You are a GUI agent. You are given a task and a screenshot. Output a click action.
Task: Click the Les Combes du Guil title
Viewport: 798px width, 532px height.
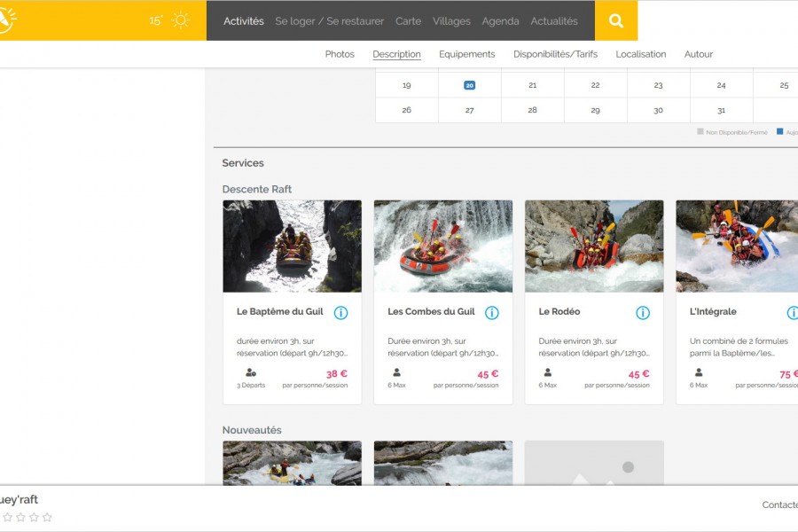431,312
